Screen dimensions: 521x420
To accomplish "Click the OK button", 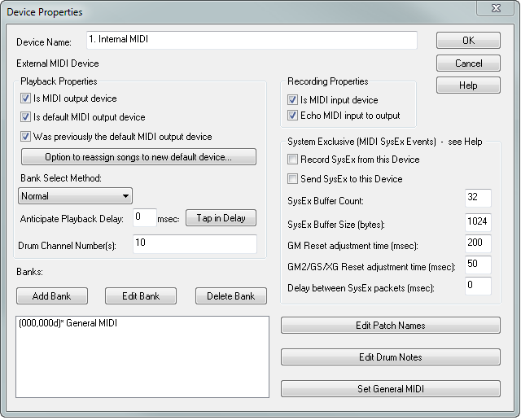I will (x=468, y=41).
